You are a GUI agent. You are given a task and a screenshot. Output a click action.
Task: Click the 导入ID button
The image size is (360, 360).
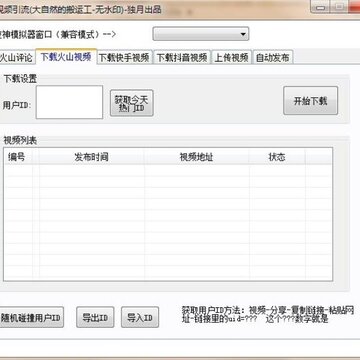140,317
